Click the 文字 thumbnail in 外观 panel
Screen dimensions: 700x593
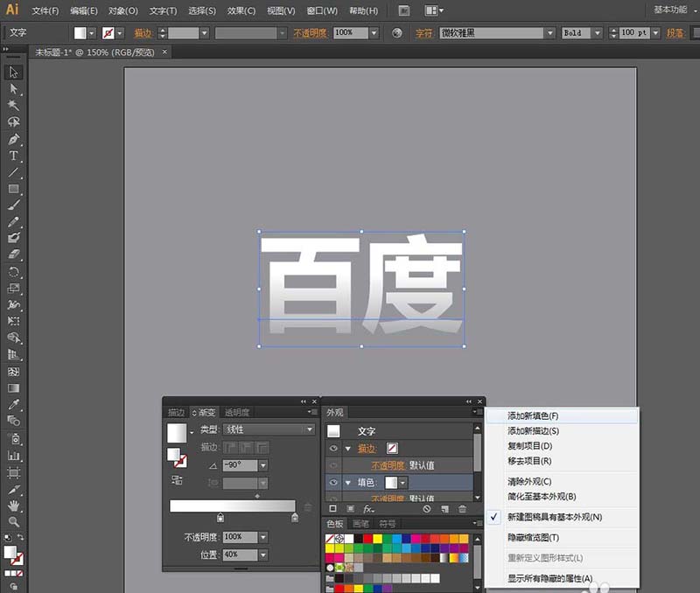click(x=333, y=431)
